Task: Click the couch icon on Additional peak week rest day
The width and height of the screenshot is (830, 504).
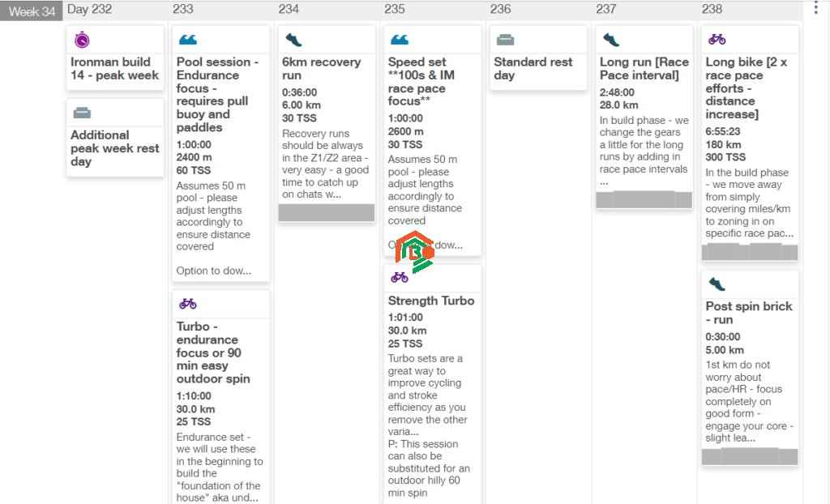Action: 82,113
